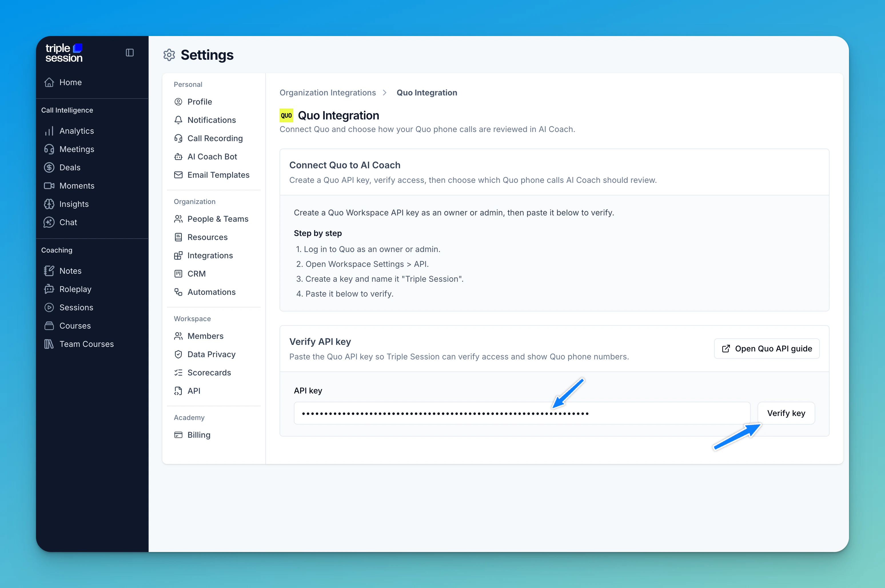Click the Triple Session logo
Image resolution: width=885 pixels, height=588 pixels.
click(x=64, y=53)
